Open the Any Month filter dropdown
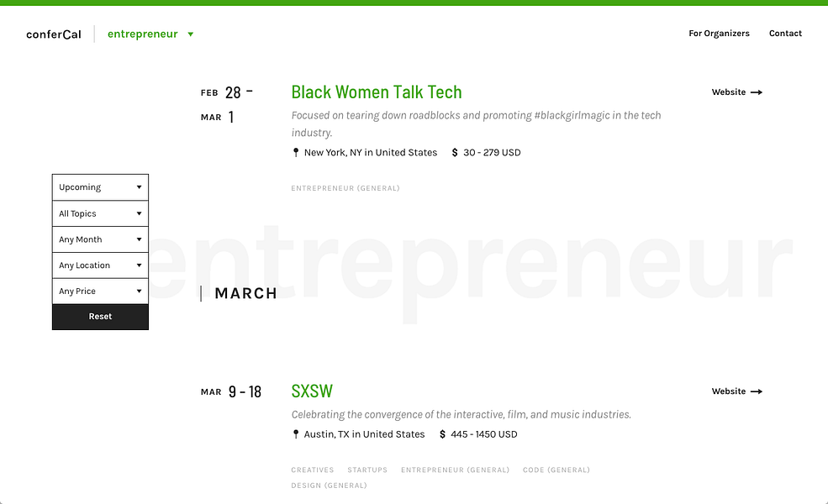Screen dimensions: 828x504 click(x=100, y=239)
